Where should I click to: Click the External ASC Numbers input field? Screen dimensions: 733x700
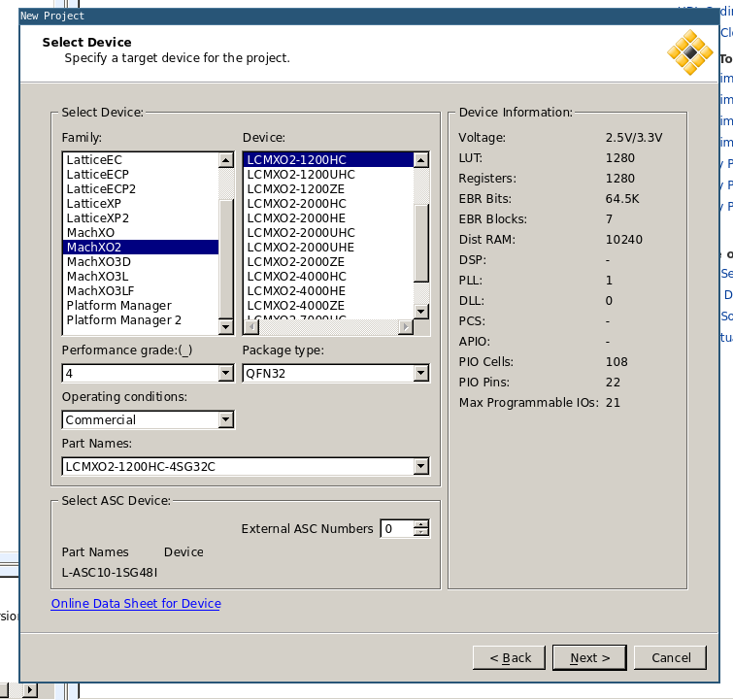(396, 528)
